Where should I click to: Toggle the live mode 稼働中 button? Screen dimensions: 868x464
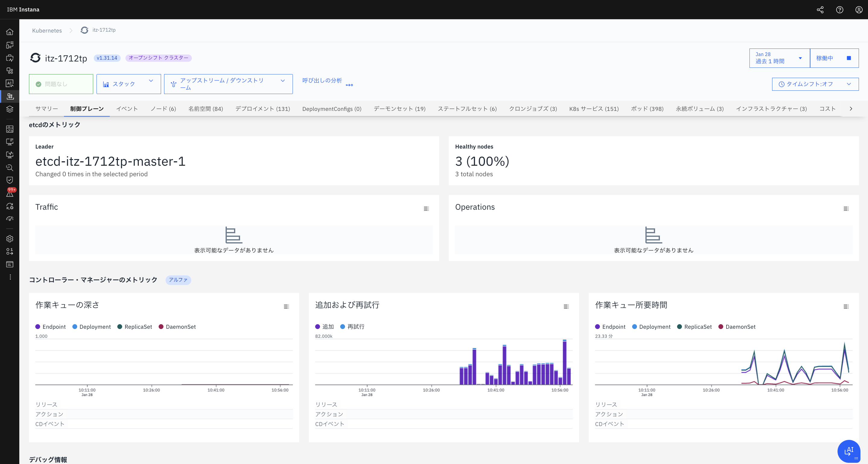click(834, 58)
